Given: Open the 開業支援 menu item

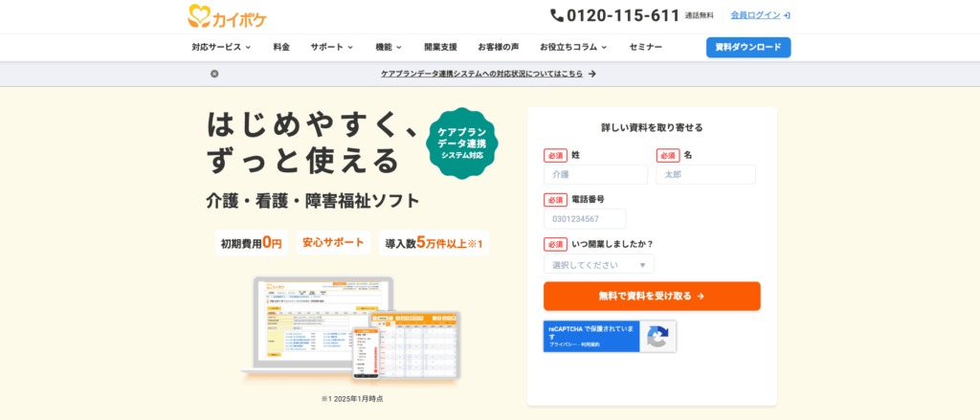Looking at the screenshot, I should 440,47.
